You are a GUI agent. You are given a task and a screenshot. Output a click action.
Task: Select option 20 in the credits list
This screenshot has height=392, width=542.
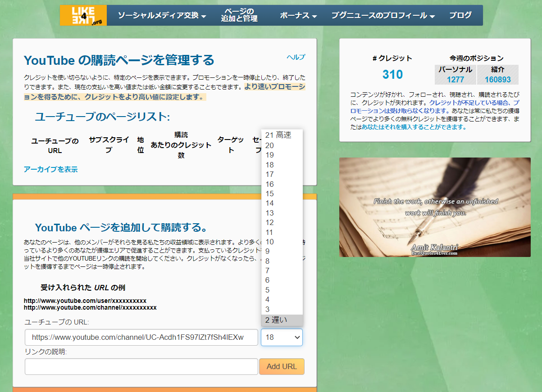pos(282,145)
